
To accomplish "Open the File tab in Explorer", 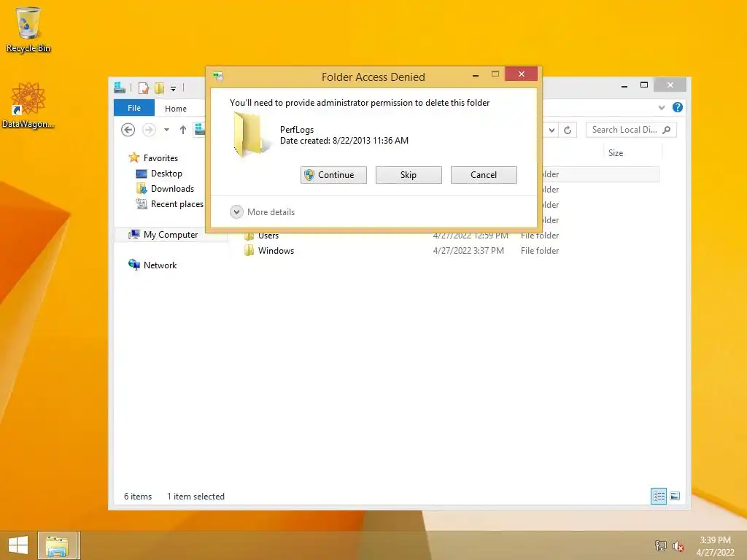I will (134, 108).
